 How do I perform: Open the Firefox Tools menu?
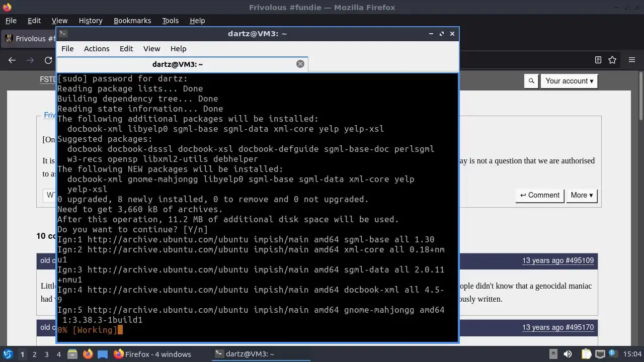pos(170,21)
